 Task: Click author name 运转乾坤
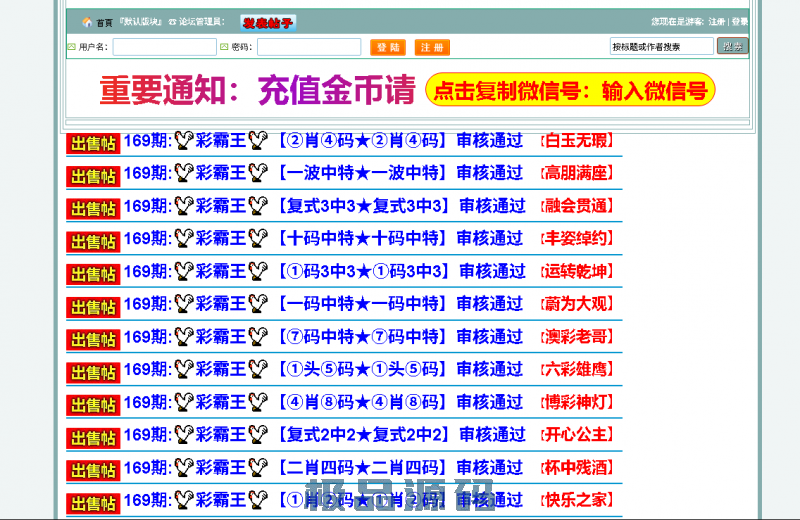tap(577, 271)
